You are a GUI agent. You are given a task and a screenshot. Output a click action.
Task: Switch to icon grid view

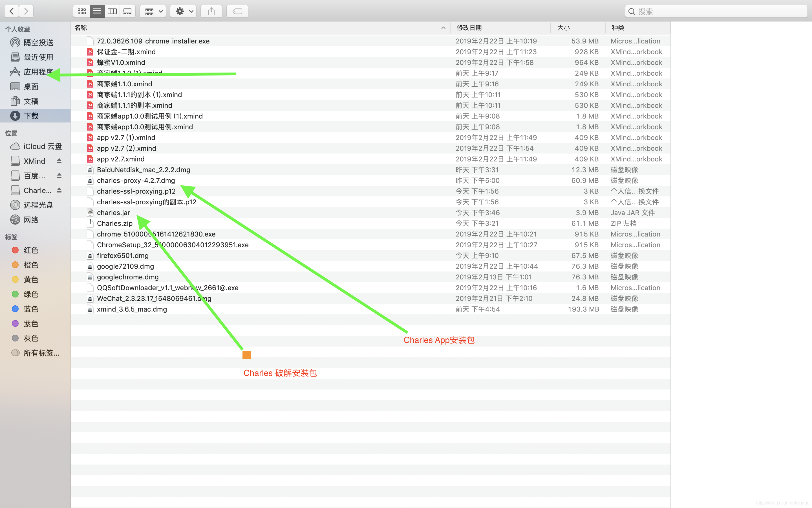pyautogui.click(x=81, y=11)
